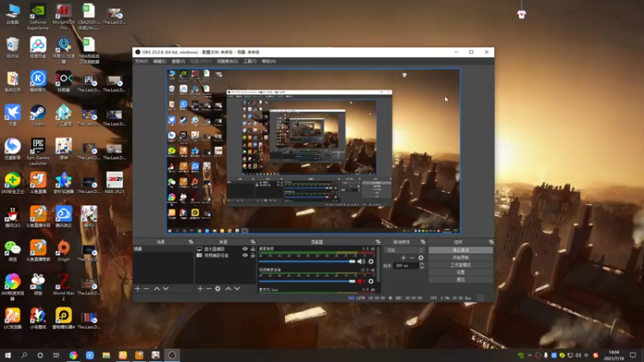Click the 桌面音频 volume slider handle
This screenshot has height=362, width=644.
[352, 261]
